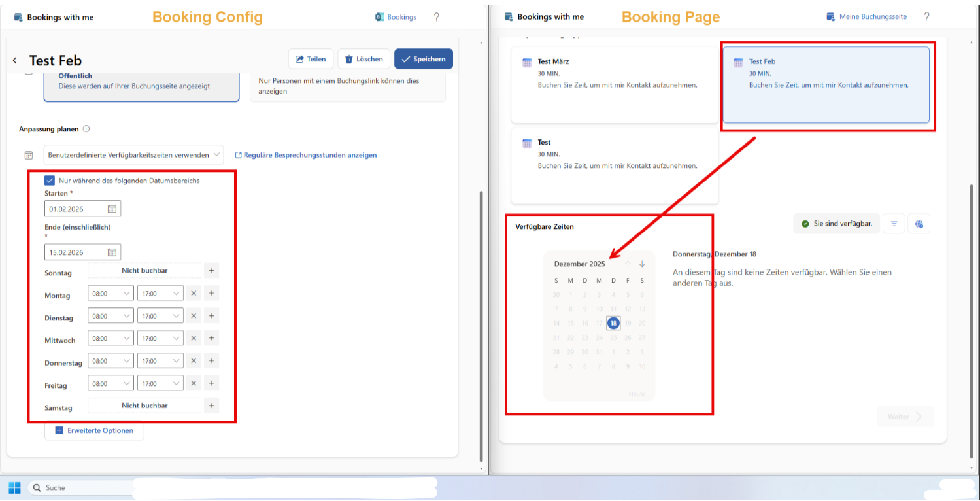Click the Ende date field 15.02.2026
This screenshot has width=980, height=501.
coord(82,252)
